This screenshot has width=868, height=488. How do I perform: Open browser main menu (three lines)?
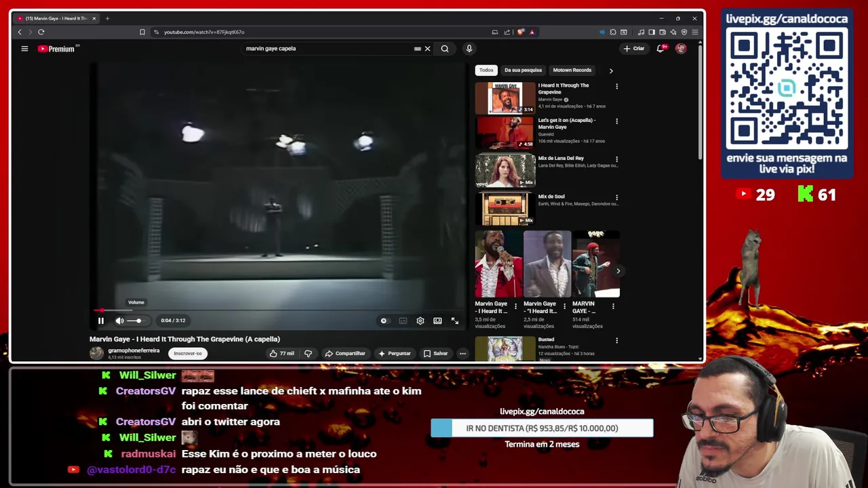click(x=695, y=32)
